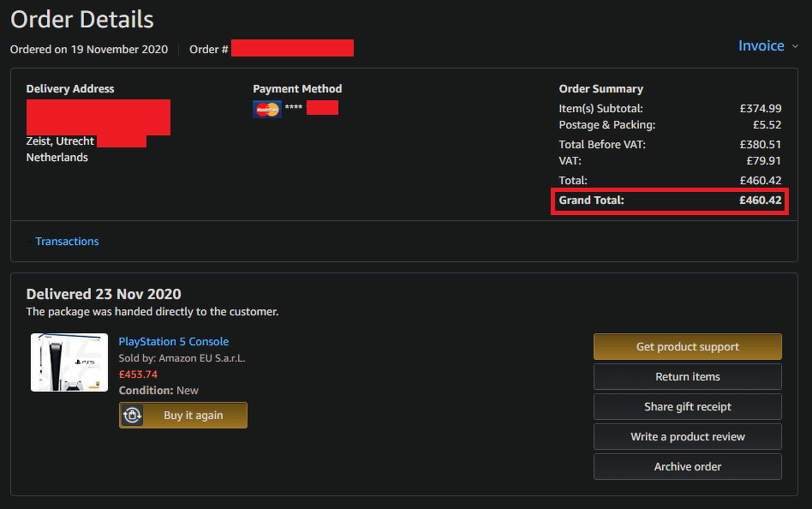Click the VAT amount £79.91

(x=763, y=161)
